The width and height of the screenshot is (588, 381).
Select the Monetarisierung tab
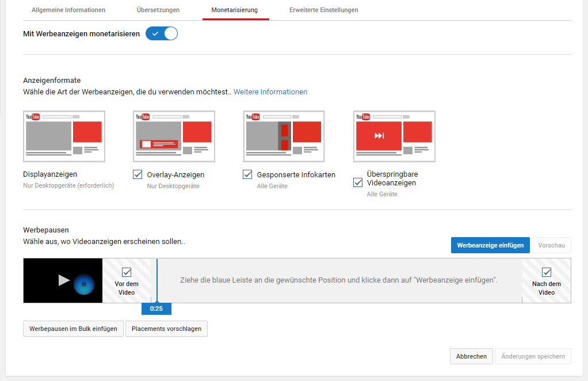click(x=235, y=10)
